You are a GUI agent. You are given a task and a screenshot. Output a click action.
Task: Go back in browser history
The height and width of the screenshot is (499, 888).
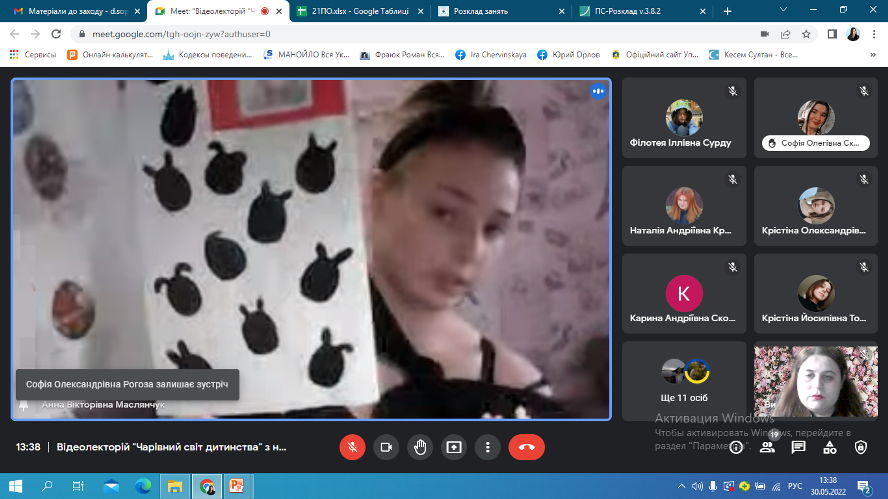click(15, 34)
